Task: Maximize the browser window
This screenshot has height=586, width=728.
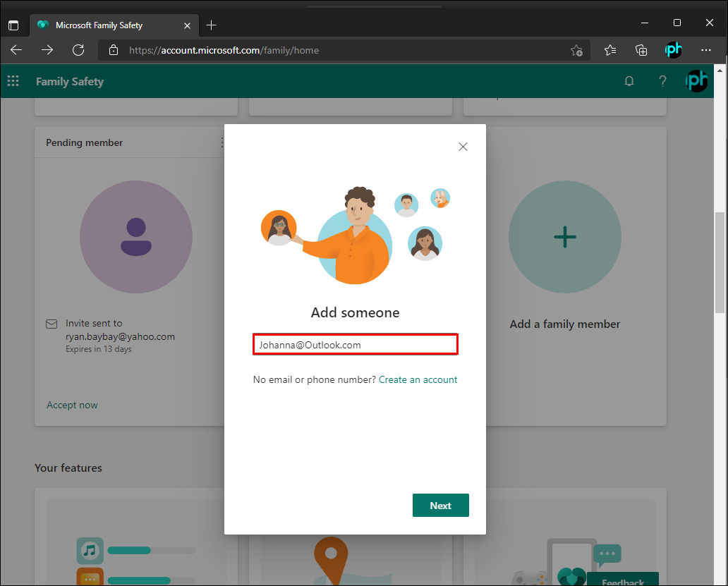Action: click(677, 23)
